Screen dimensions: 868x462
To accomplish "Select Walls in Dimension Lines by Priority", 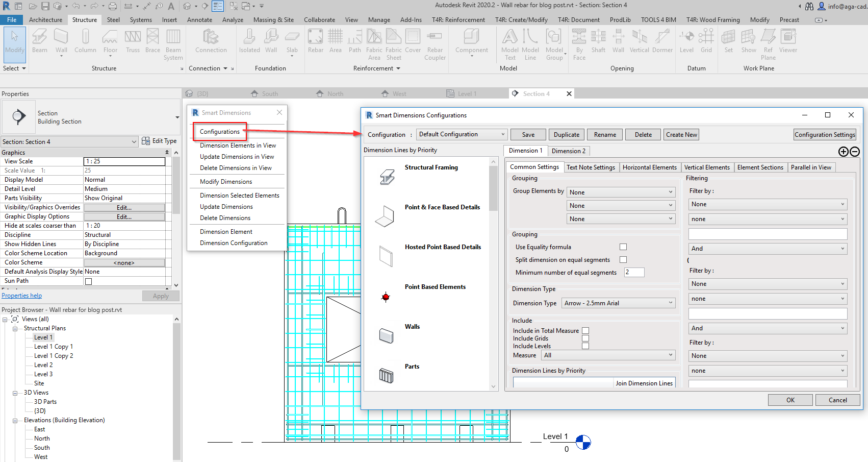I will pos(412,327).
